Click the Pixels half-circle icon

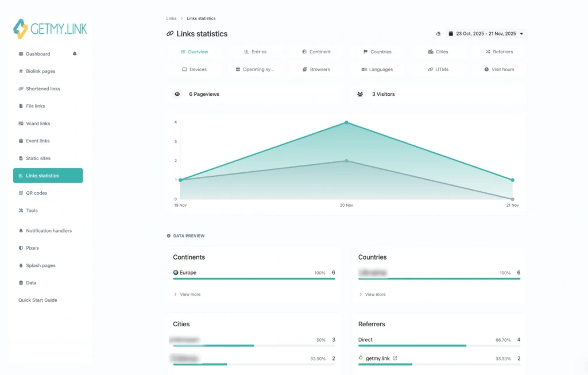tap(21, 248)
